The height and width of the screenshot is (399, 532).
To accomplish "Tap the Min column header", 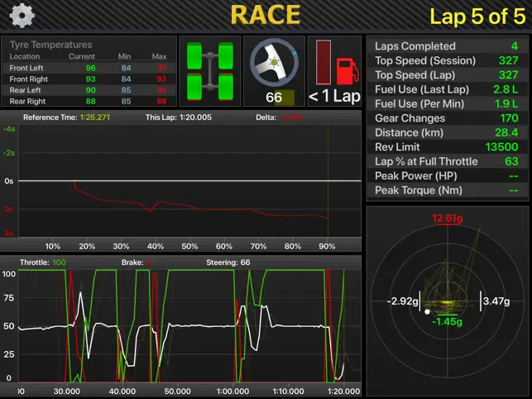I will (124, 56).
